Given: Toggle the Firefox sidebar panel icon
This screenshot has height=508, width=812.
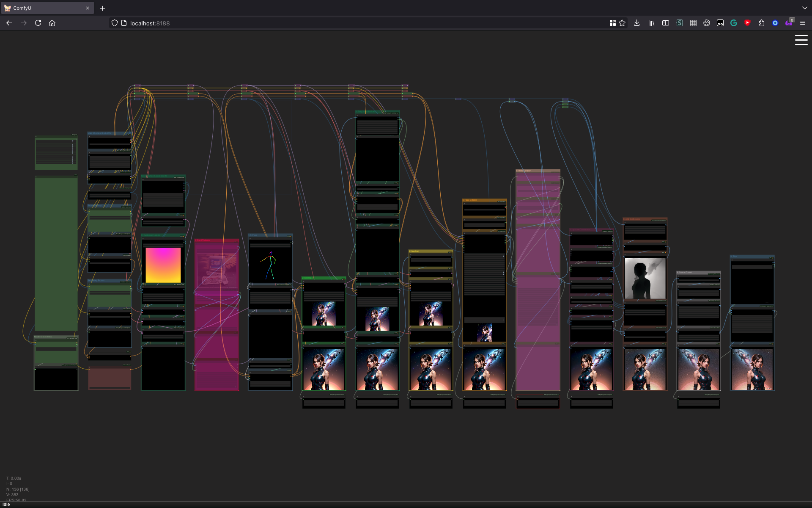Looking at the screenshot, I should [665, 23].
